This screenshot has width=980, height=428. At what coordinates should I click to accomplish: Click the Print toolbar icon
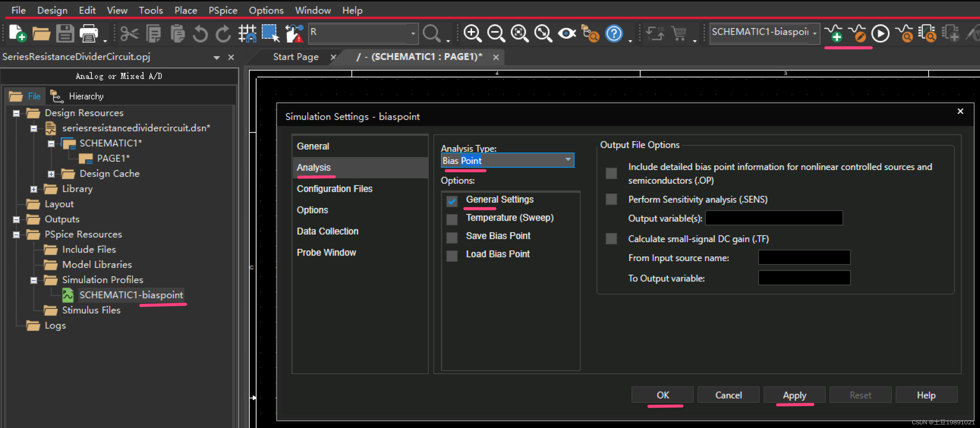[89, 33]
